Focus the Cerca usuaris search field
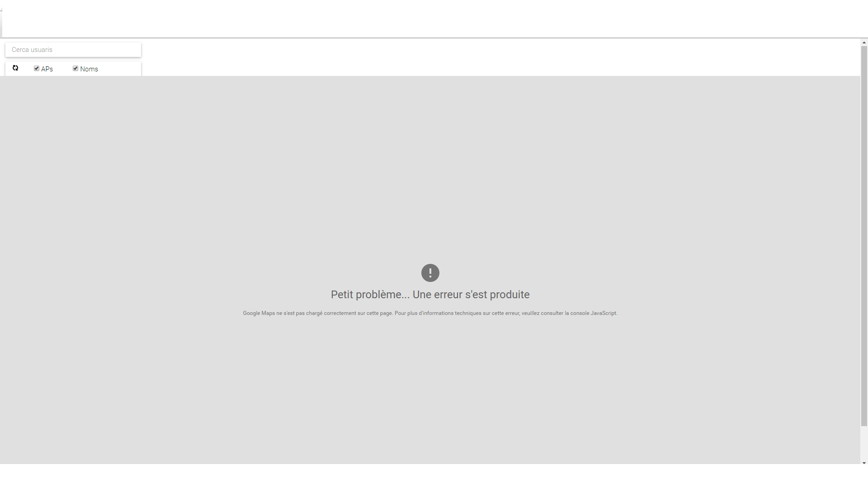This screenshot has height=488, width=868. 73,50
